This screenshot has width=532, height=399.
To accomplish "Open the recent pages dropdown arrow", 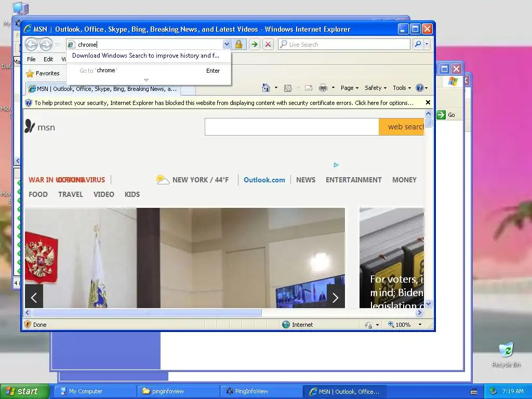I will pos(57,45).
